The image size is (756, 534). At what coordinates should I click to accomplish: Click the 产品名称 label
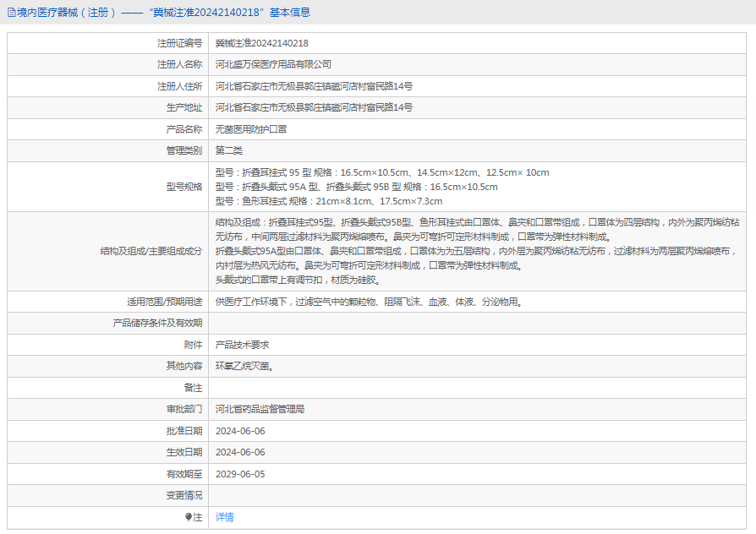pos(184,129)
